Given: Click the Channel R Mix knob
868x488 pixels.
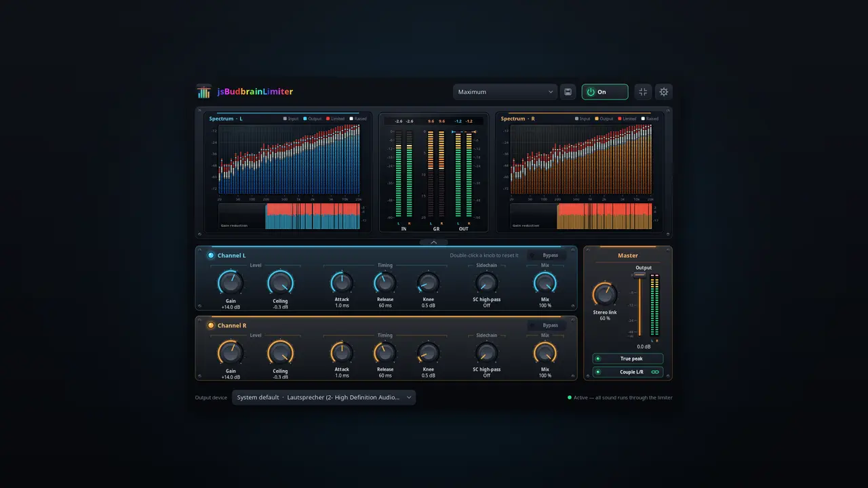Looking at the screenshot, I should point(545,352).
